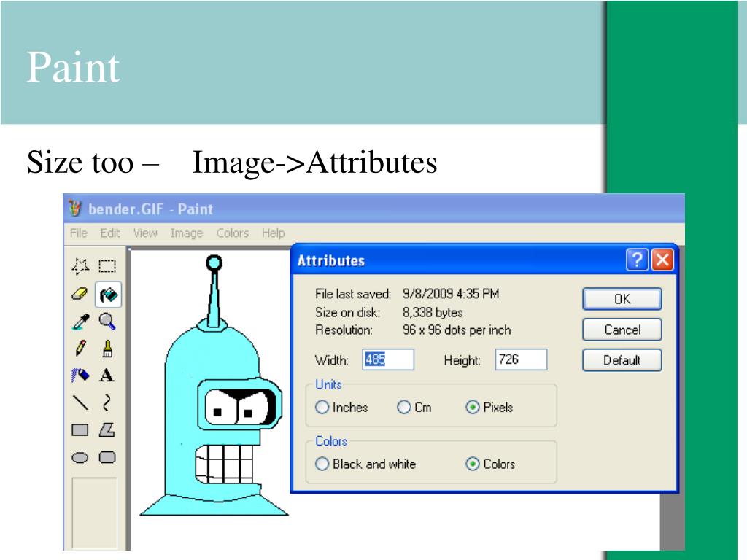Open the Edit menu
The width and height of the screenshot is (747, 560).
tap(110, 233)
